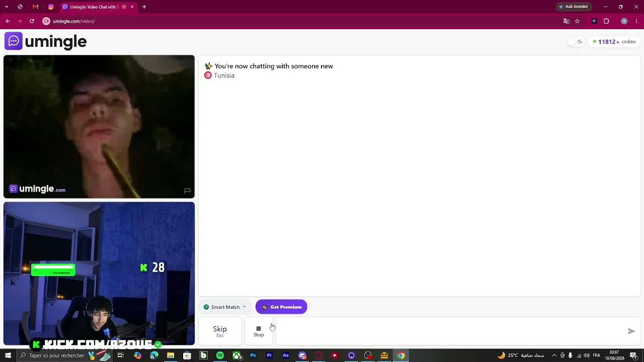Screen dimensions: 644x362
Task: Launch After Effects from the taskbar
Action: [286, 355]
